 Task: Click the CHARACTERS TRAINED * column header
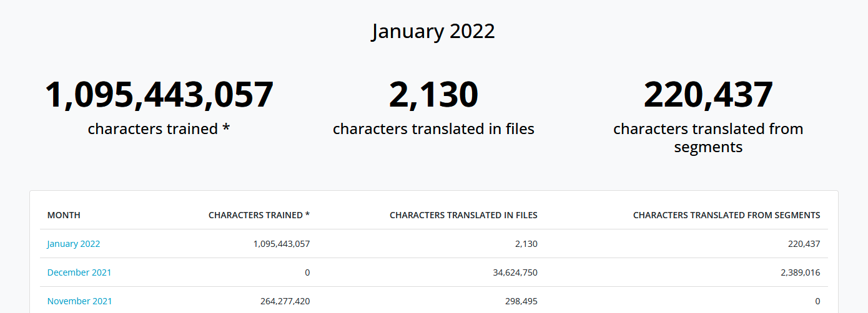point(259,215)
